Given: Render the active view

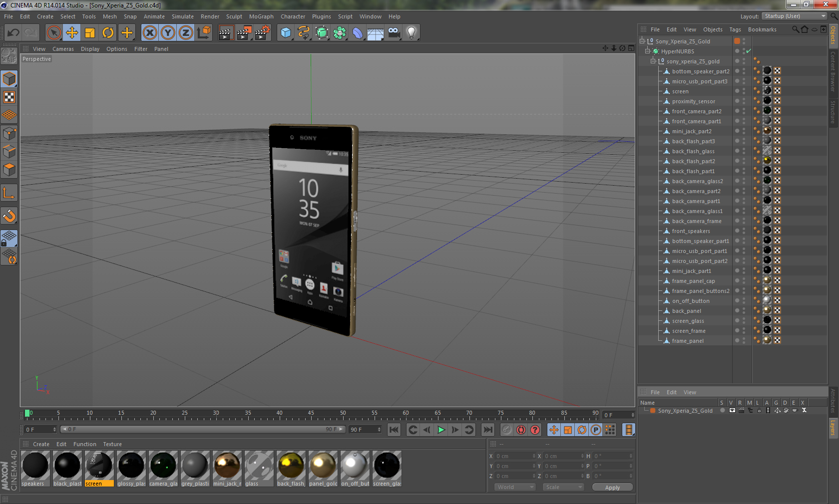Looking at the screenshot, I should click(x=226, y=33).
